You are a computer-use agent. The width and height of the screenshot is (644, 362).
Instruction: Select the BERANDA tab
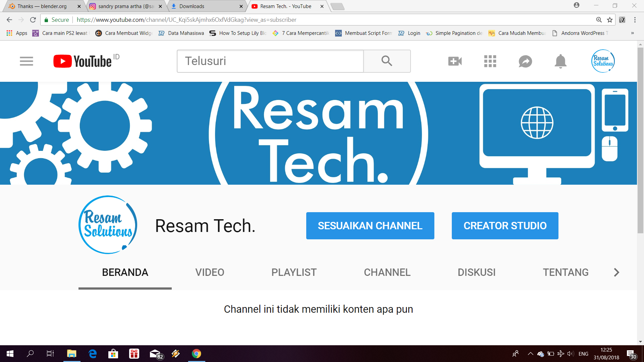pyautogui.click(x=125, y=272)
